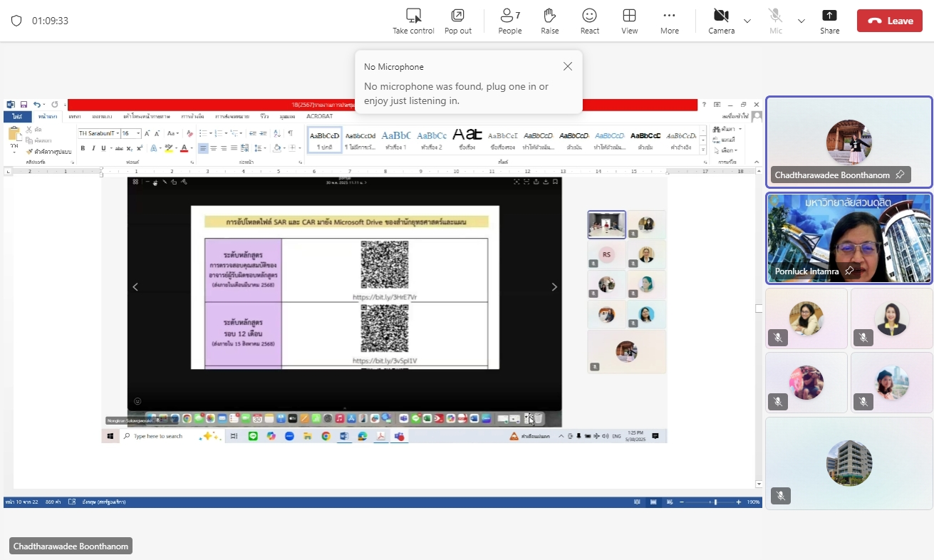
Task: Expand the Mic options dropdown arrow
Action: pos(801,21)
